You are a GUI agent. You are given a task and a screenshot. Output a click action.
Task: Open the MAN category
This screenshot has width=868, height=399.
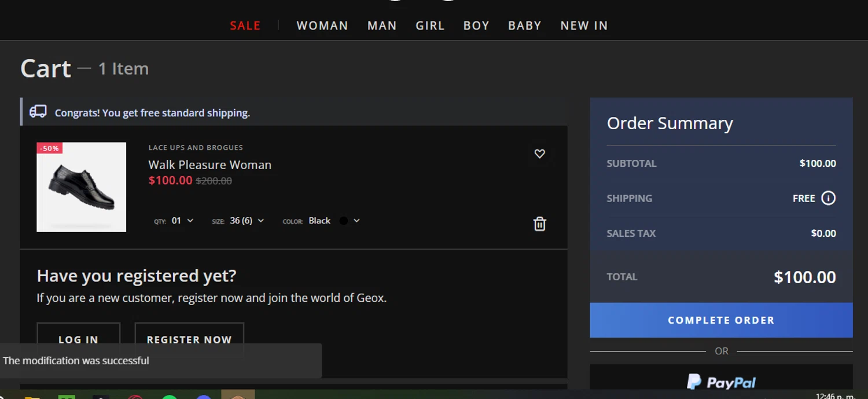click(382, 25)
